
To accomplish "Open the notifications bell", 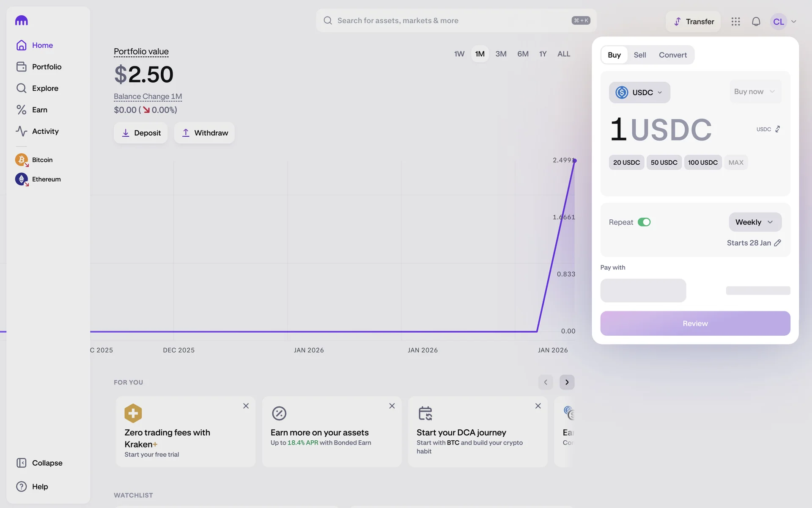I will [756, 22].
